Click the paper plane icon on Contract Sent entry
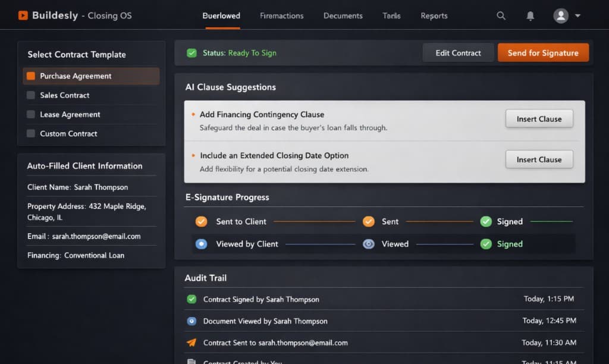 click(x=192, y=342)
